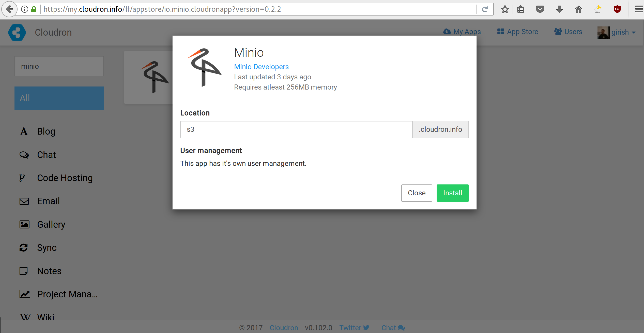Open the downloads arrow icon
Screen dimensions: 644x333
point(559,9)
